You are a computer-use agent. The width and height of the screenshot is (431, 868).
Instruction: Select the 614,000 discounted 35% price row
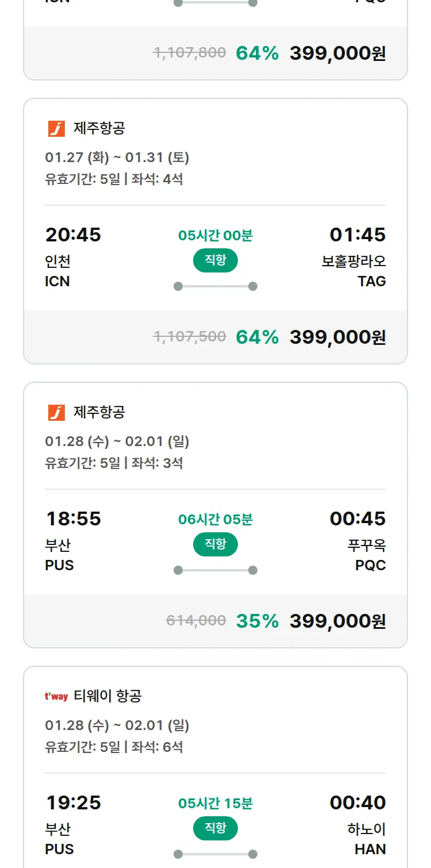215,621
